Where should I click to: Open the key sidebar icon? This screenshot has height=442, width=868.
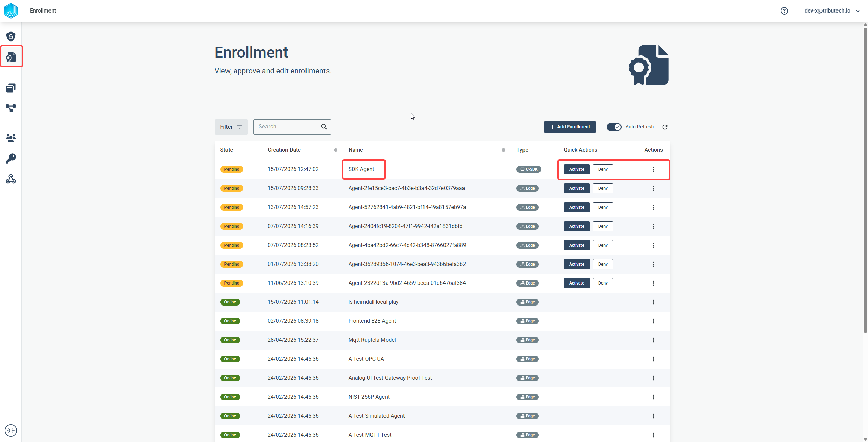click(x=11, y=159)
